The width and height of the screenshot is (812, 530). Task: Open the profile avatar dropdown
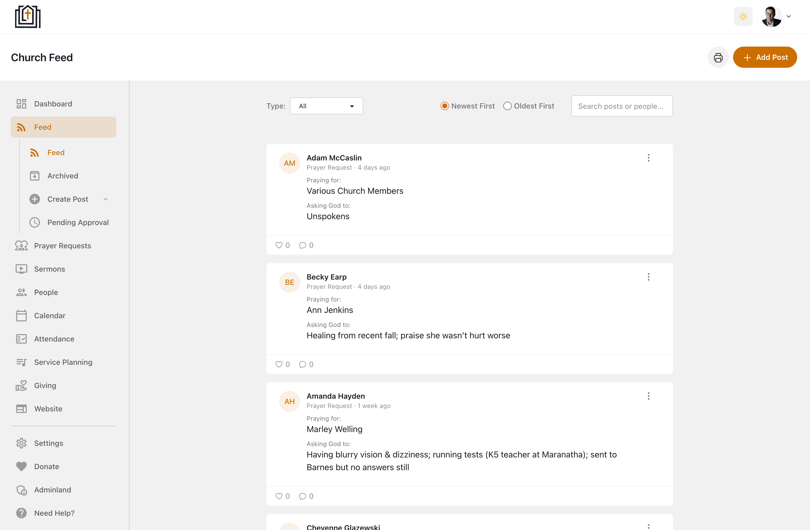click(x=772, y=16)
